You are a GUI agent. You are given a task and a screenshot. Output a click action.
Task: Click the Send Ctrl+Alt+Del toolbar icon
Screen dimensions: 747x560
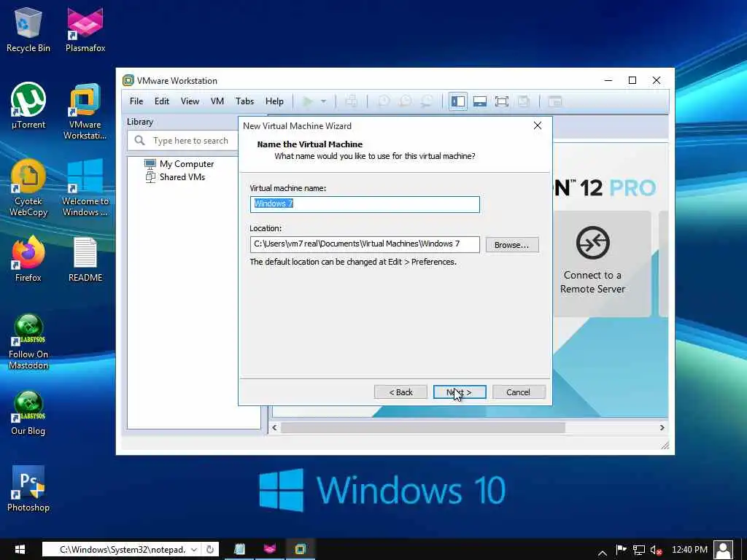(352, 101)
